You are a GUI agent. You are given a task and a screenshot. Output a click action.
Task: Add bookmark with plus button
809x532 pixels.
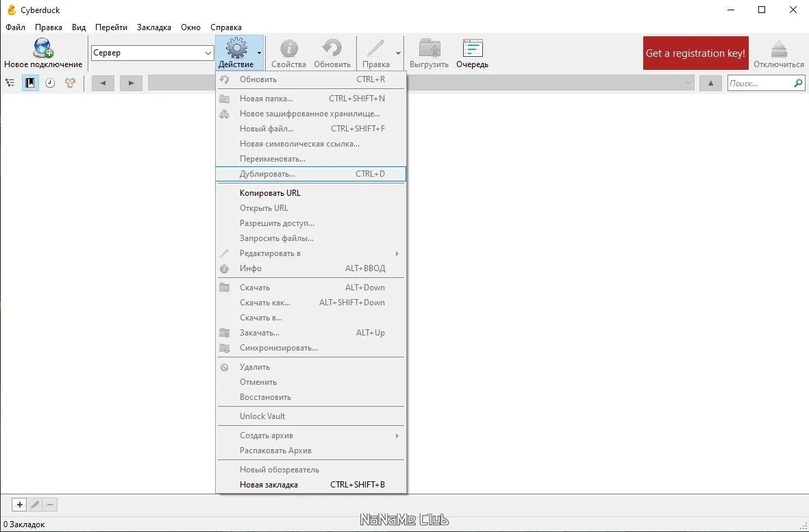coord(20,505)
